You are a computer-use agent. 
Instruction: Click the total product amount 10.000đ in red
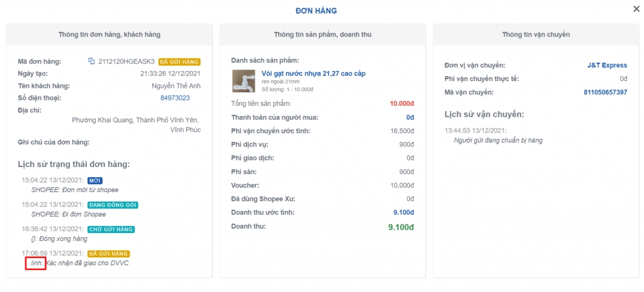click(x=402, y=104)
